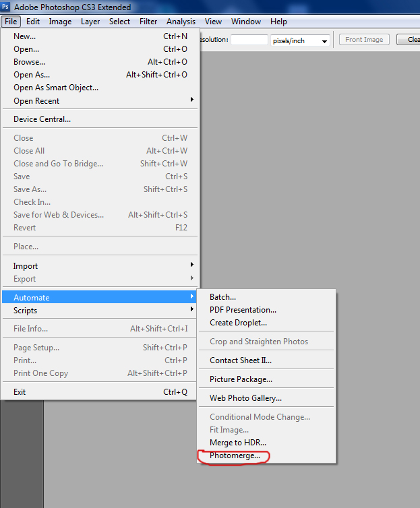Click the Close menu entry
420x508 pixels.
(100, 138)
